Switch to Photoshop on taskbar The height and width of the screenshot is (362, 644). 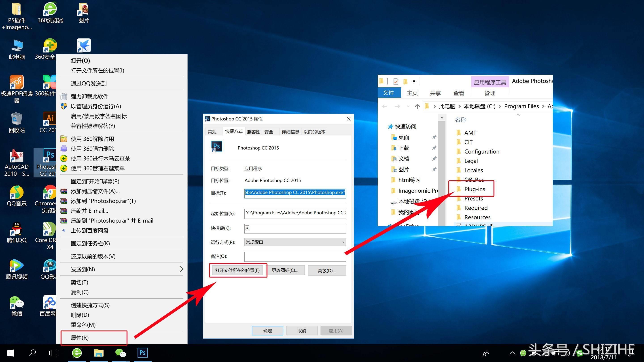point(142,353)
